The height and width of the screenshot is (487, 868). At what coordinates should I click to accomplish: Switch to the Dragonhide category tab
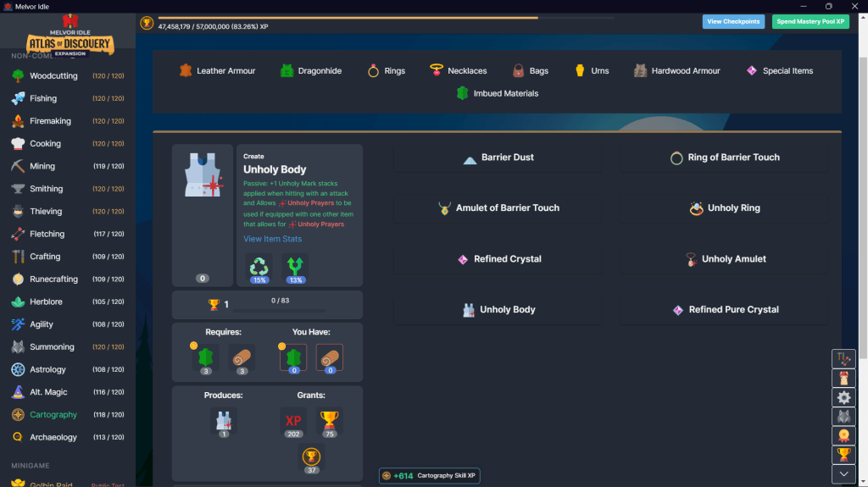310,71
